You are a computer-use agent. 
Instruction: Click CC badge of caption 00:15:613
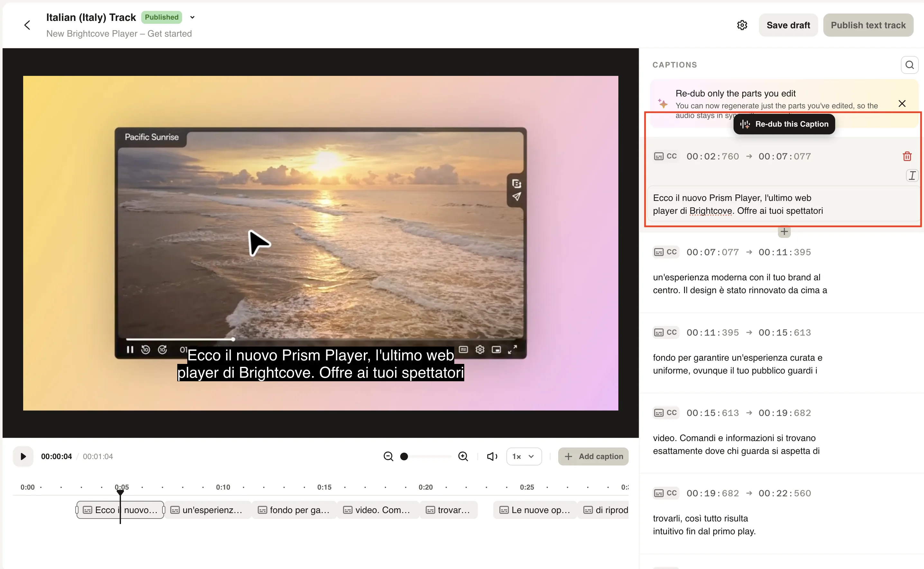pyautogui.click(x=665, y=413)
